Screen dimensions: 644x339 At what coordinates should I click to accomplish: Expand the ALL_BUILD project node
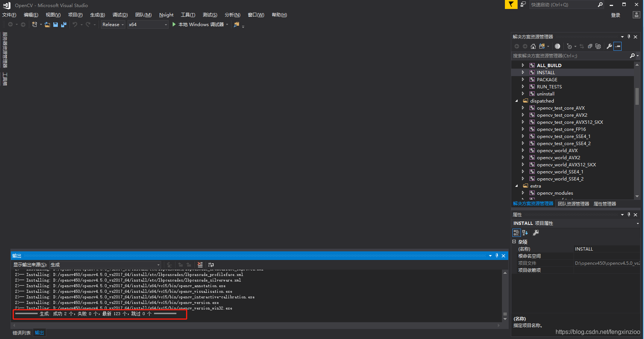[x=523, y=65]
